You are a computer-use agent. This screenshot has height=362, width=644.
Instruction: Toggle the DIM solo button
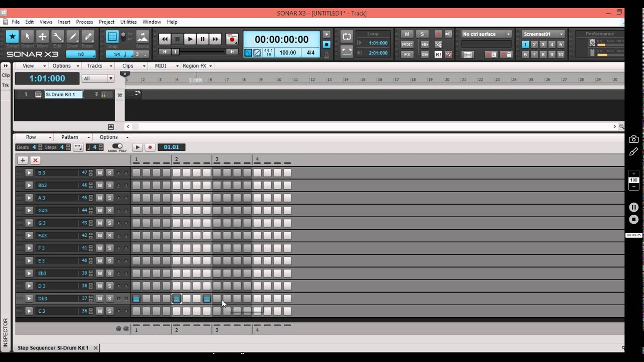point(425,54)
